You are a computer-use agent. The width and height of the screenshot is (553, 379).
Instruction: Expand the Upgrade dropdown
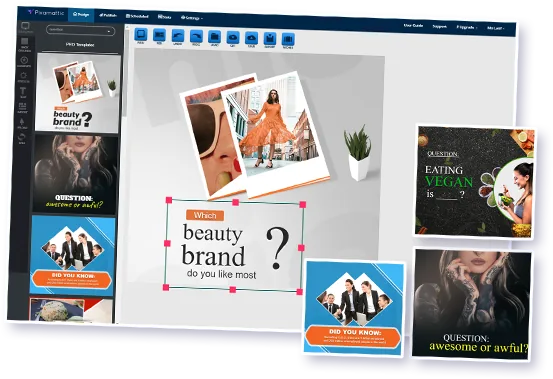(x=466, y=27)
